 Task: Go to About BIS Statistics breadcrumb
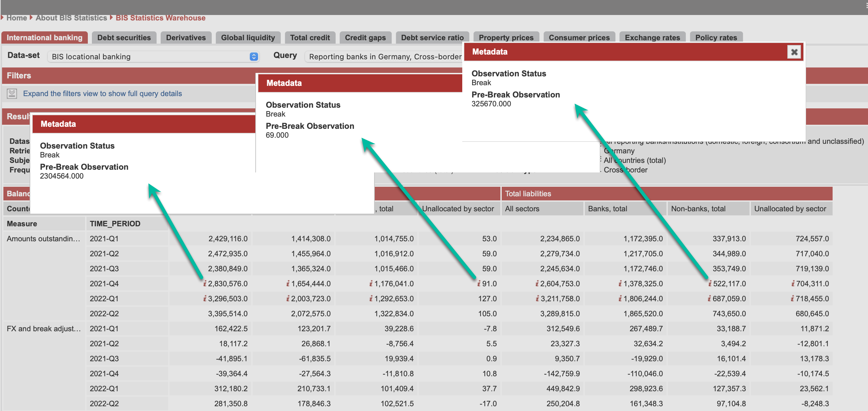pyautogui.click(x=71, y=18)
